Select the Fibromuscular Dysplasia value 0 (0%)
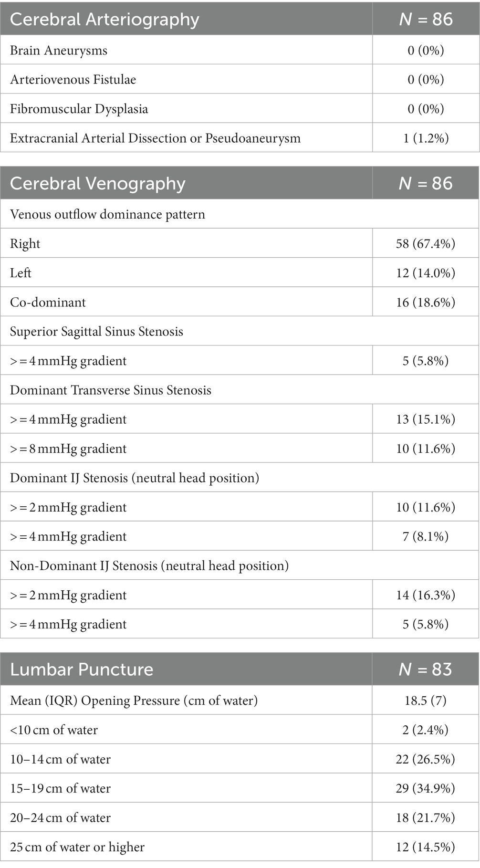Image resolution: width=480 pixels, height=868 pixels. (426, 109)
